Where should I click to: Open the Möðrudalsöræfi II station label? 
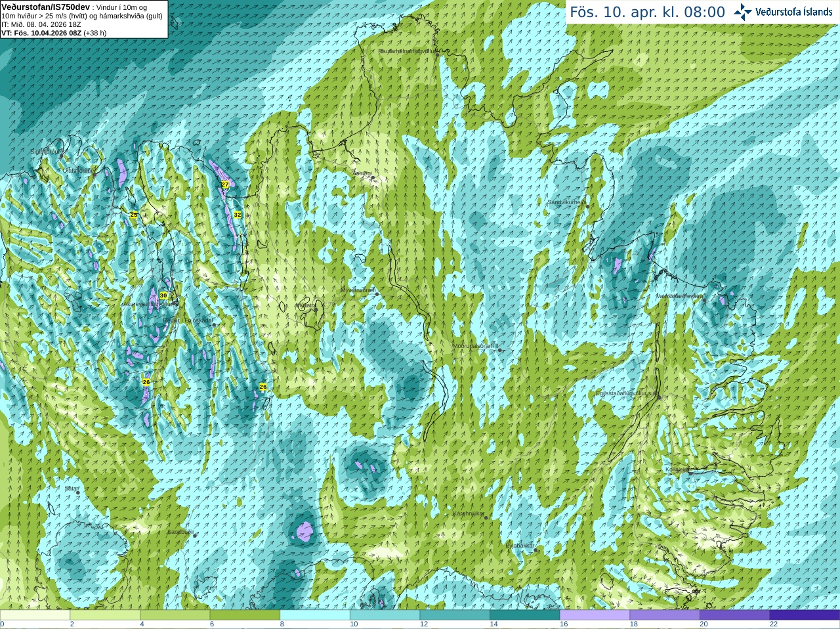point(476,345)
